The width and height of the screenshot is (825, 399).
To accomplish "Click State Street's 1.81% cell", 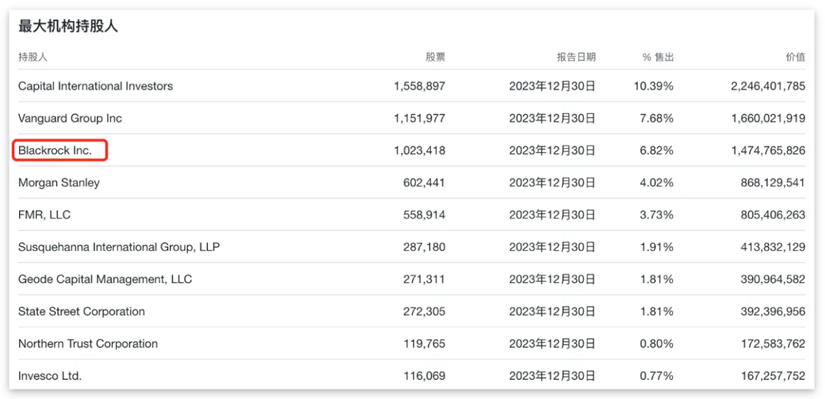I will point(657,312).
